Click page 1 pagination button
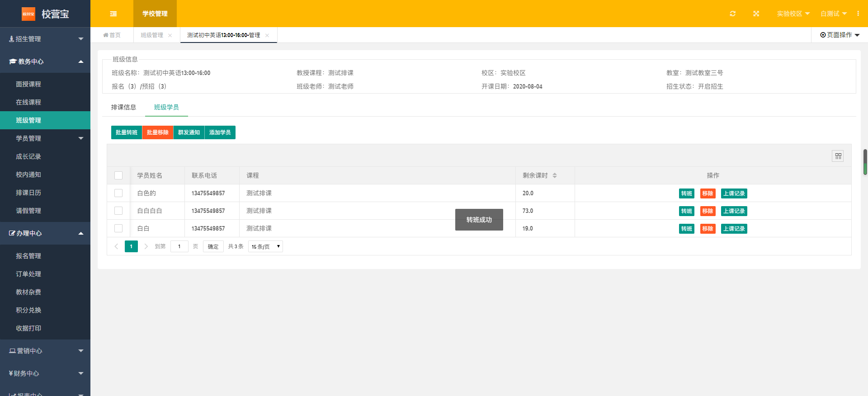Image resolution: width=868 pixels, height=396 pixels. click(131, 246)
